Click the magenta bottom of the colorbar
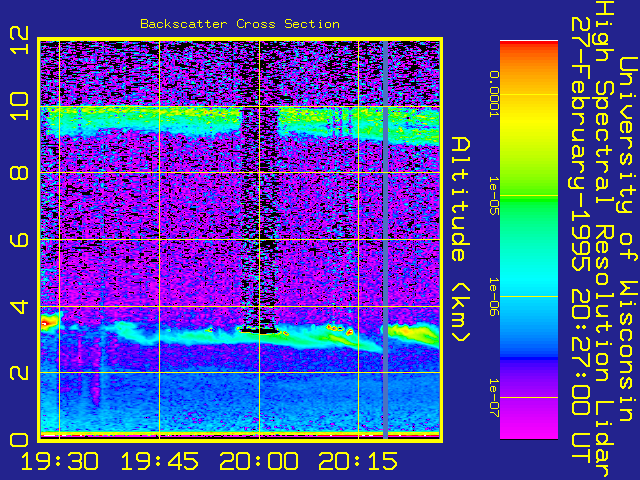Viewport: 640px width, 480px height. tap(529, 427)
